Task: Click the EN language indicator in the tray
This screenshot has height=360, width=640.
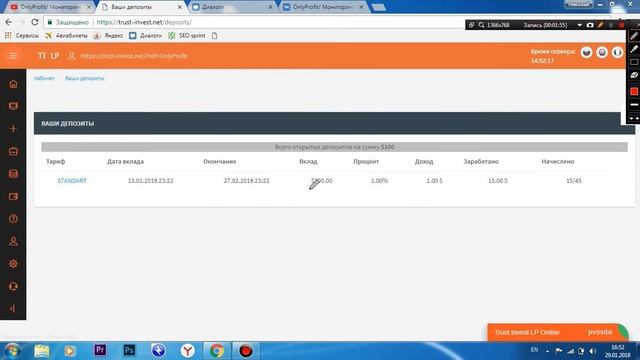Action: (534, 350)
